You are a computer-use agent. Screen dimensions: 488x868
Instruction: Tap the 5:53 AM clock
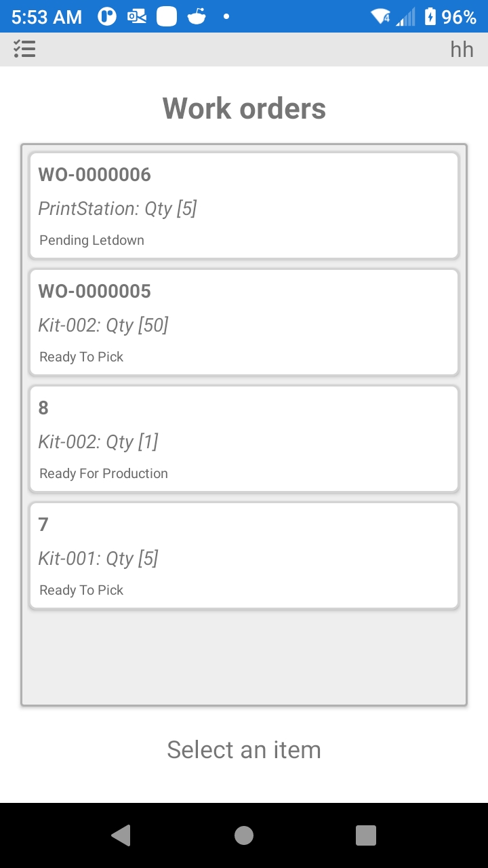[46, 16]
